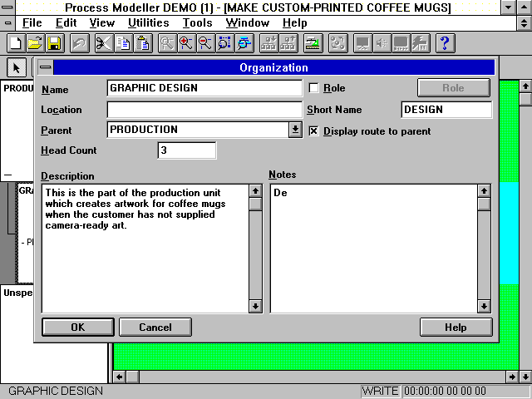Select the arrow pointer tool
This screenshot has width=532, height=399.
coord(16,67)
